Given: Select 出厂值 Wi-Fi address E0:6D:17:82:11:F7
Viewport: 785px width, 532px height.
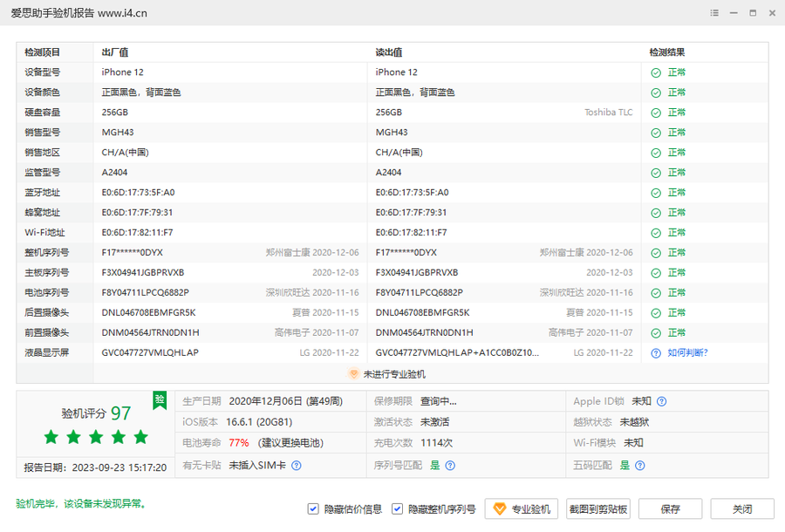Looking at the screenshot, I should point(137,232).
